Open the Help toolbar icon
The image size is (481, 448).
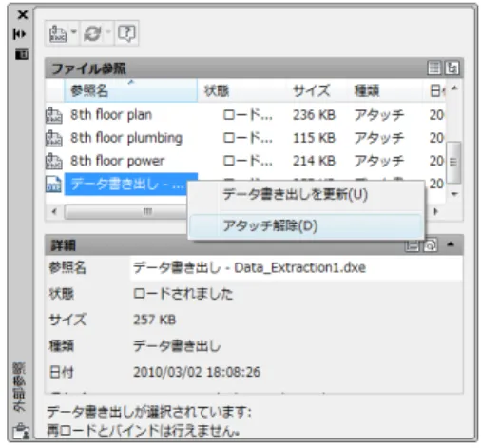click(126, 33)
